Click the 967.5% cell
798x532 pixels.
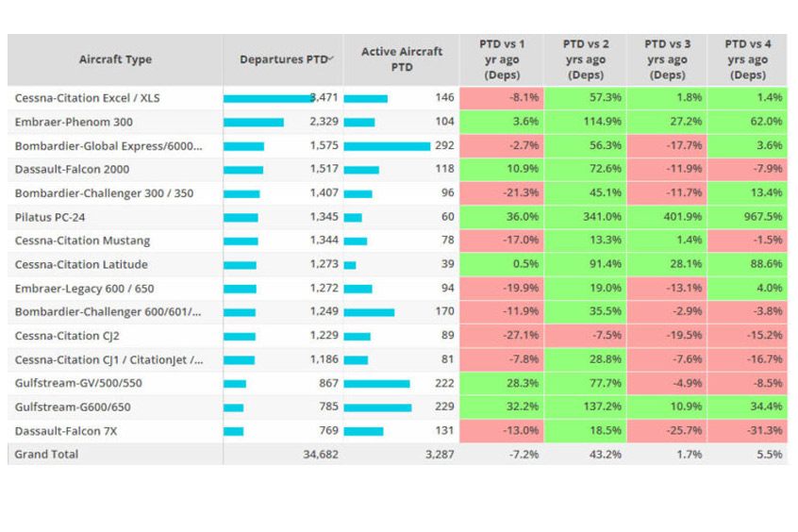(747, 217)
